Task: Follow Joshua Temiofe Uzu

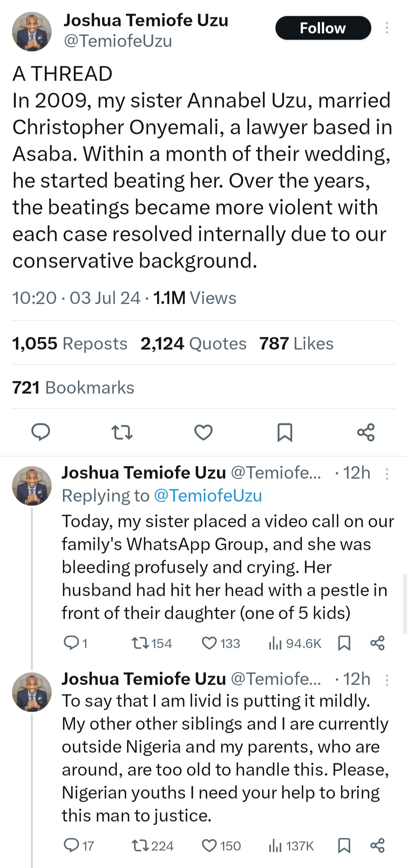Action: [323, 28]
